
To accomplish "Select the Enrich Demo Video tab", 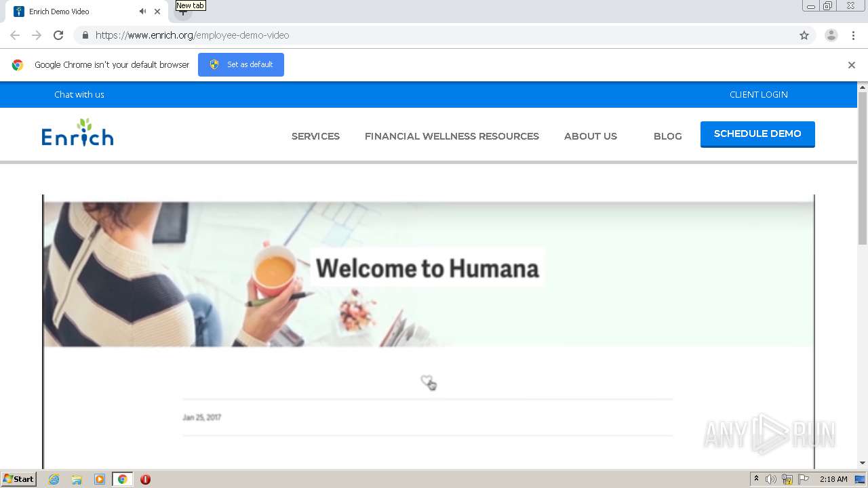I will pyautogui.click(x=85, y=12).
